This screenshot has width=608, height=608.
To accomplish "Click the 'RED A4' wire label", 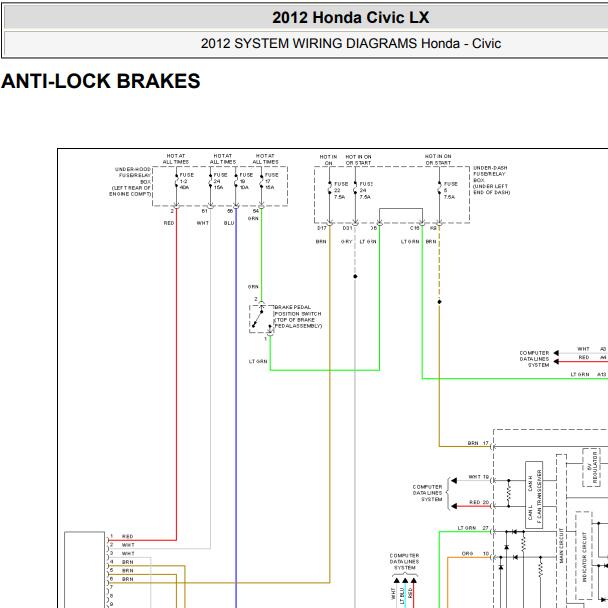I will point(592,358).
